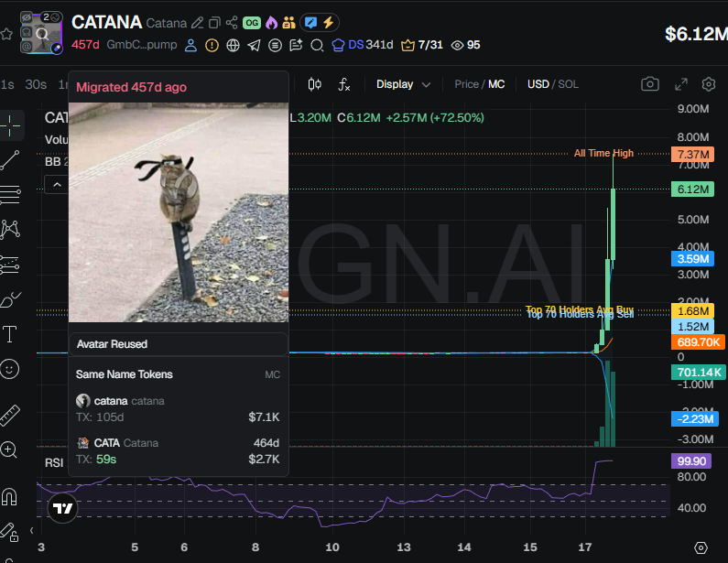This screenshot has width=728, height=563.
Task: Switch chart to Price mode
Action: click(466, 84)
